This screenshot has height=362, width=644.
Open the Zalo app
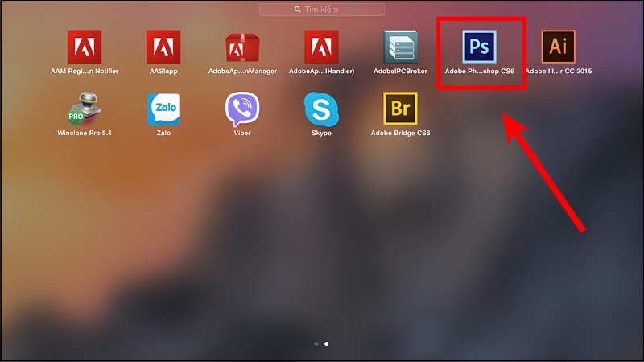(163, 109)
